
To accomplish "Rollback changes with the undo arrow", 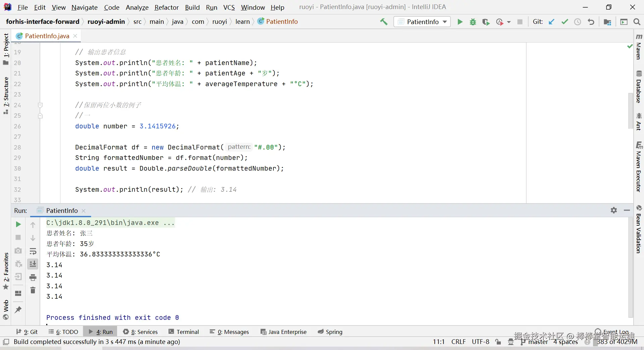I will [591, 22].
